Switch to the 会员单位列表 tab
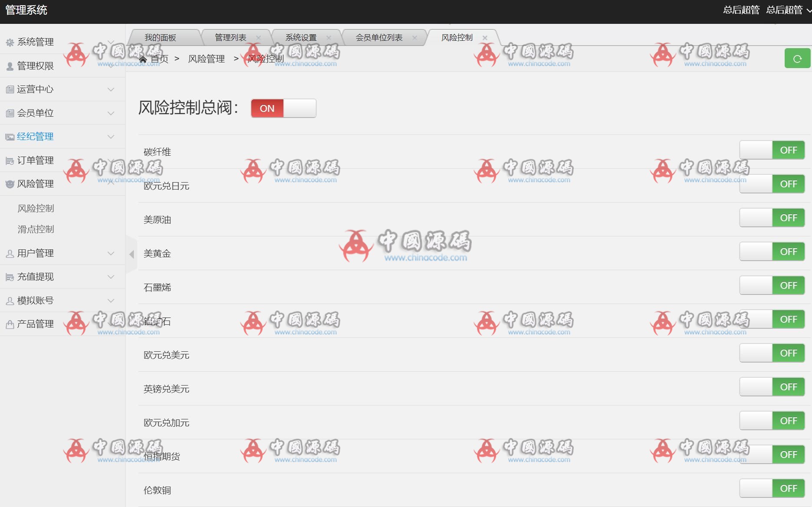 (379, 38)
